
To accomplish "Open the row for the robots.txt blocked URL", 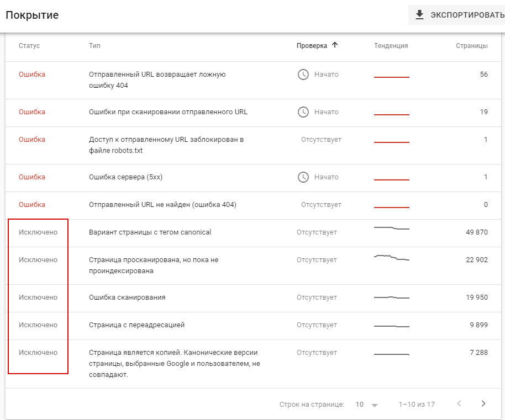I will 166,145.
